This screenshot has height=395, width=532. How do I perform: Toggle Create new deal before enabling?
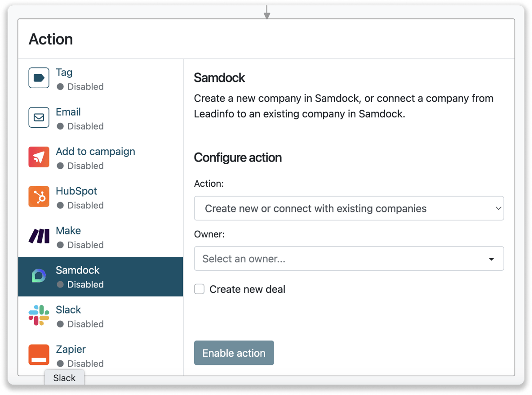[199, 289]
